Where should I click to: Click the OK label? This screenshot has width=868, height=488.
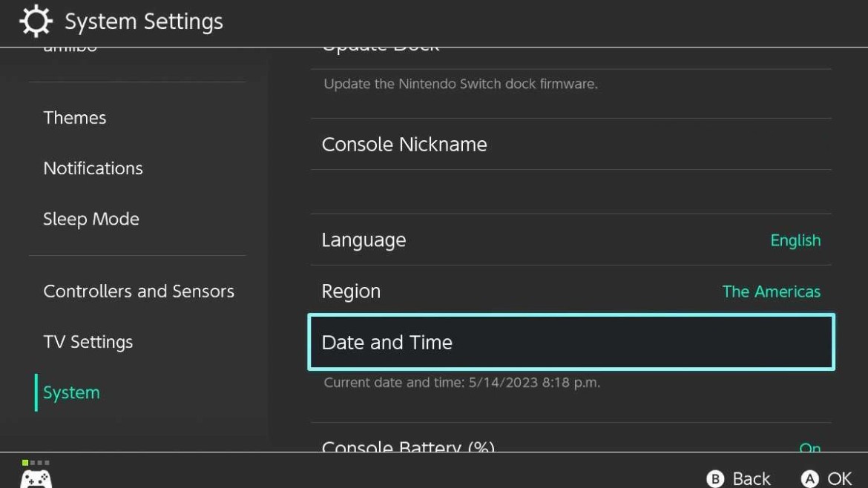click(841, 478)
